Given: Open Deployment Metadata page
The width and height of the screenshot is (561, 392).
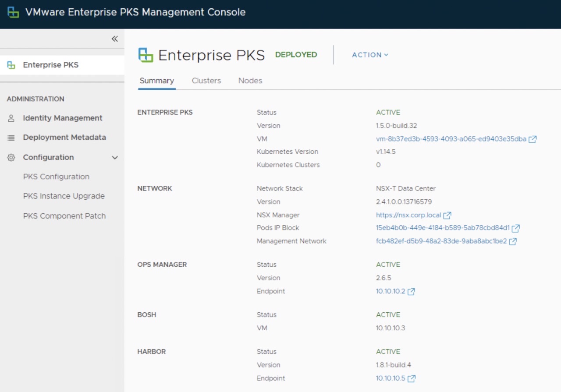Looking at the screenshot, I should 64,138.
